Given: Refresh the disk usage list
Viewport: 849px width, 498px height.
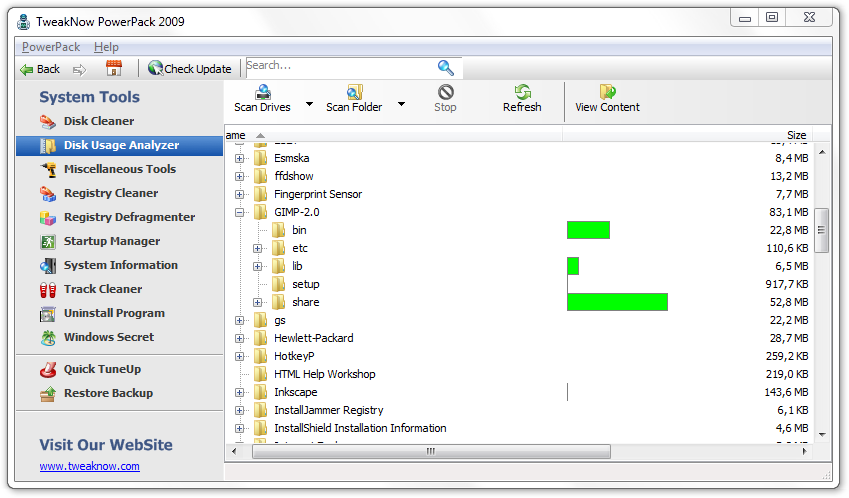Looking at the screenshot, I should pyautogui.click(x=522, y=99).
